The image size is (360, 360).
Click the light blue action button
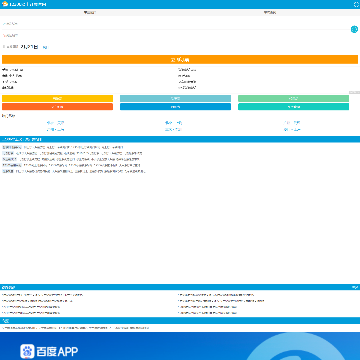(175, 98)
